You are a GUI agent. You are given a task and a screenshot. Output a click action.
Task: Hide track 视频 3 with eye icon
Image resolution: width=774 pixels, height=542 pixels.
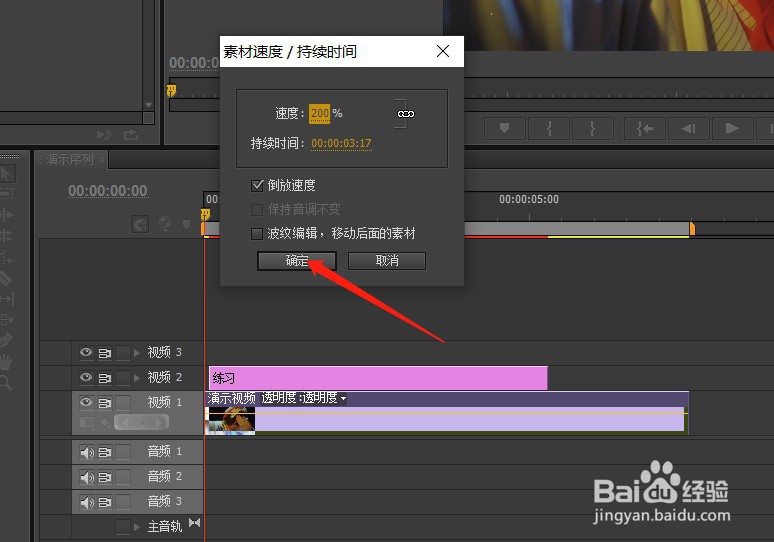click(86, 352)
